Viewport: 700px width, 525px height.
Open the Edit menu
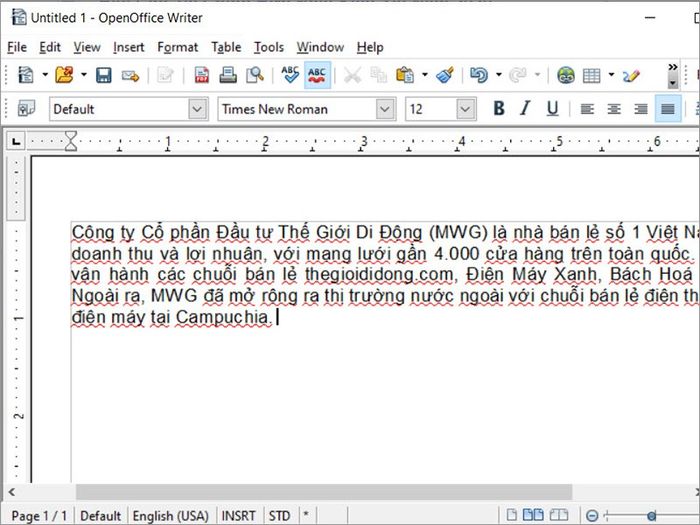[50, 47]
